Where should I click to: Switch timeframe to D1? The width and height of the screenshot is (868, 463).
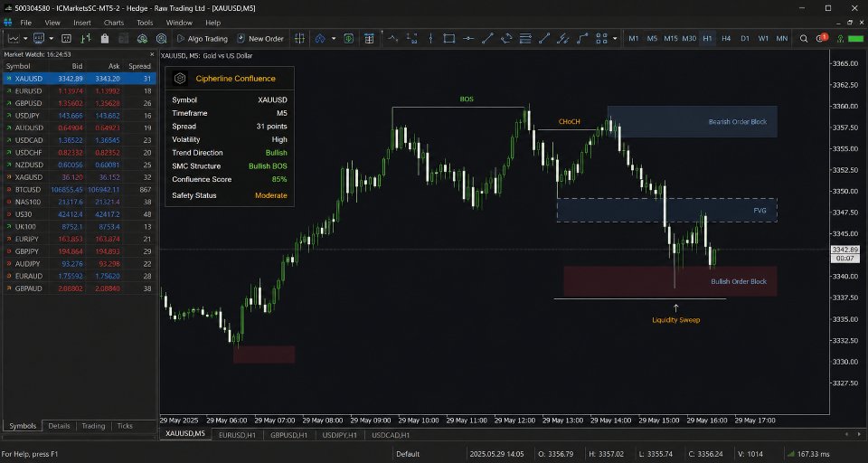745,39
